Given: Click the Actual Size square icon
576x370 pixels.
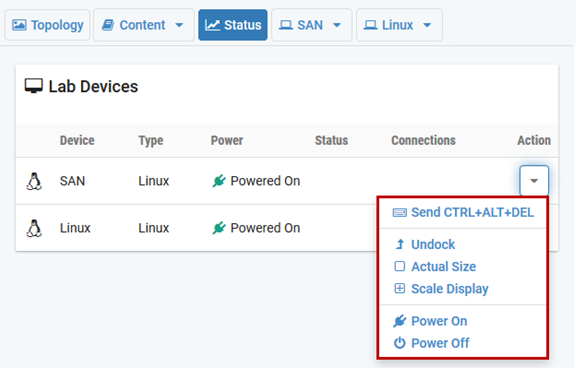Looking at the screenshot, I should point(400,266).
